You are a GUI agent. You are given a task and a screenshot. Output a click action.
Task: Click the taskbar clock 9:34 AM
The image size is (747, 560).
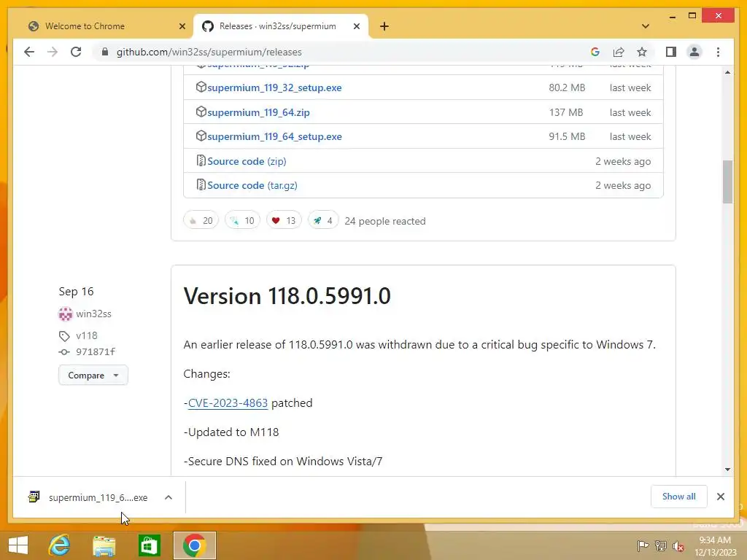click(715, 540)
